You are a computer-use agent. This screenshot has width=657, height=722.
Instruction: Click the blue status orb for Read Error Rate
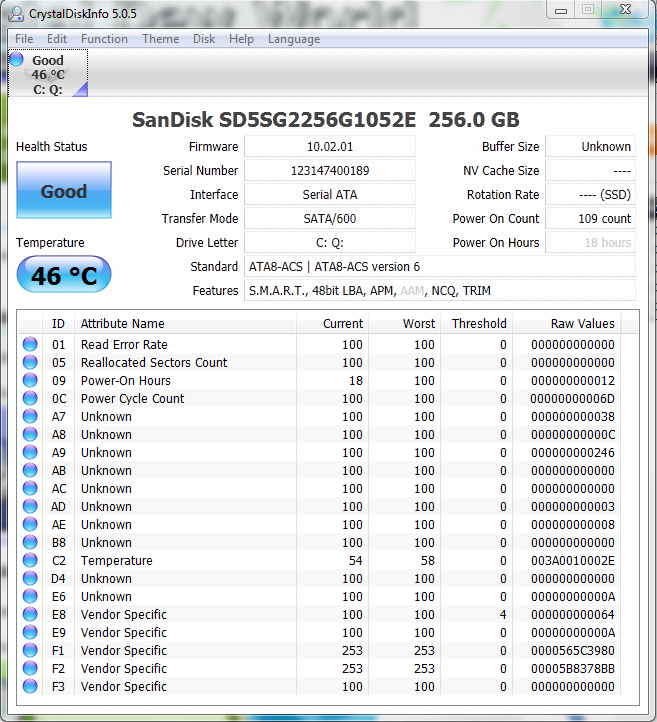point(30,345)
